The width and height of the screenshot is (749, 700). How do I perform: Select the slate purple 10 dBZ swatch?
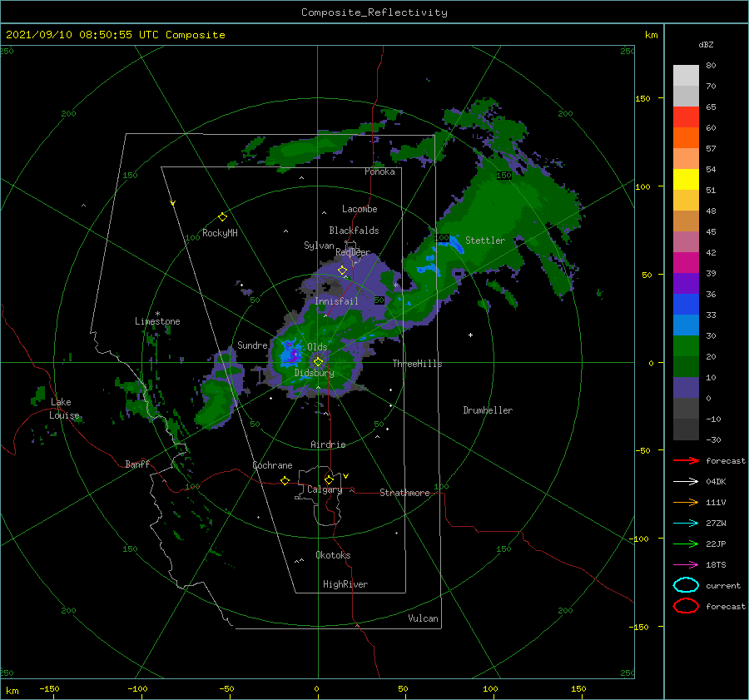[686, 387]
